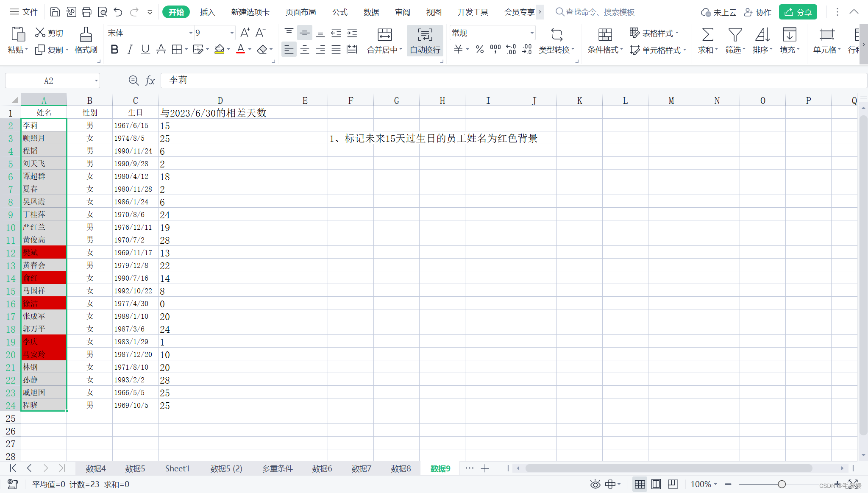Click the 协作 (Collaborate) button
This screenshot has height=493, width=868.
coord(758,12)
